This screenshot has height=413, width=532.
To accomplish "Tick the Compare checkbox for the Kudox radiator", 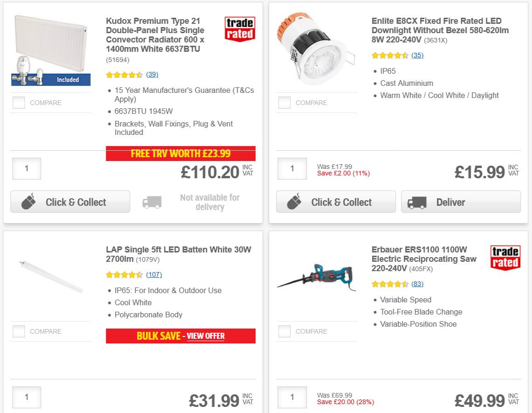I will (x=19, y=103).
